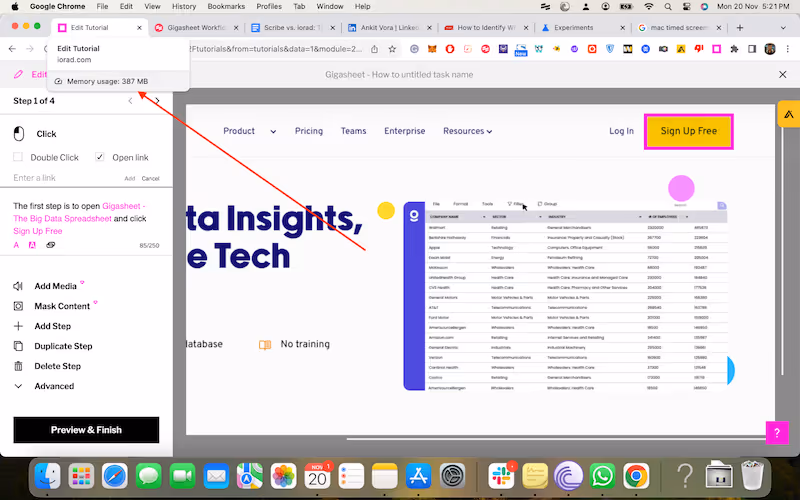Click the link chain icon below step text
The width and height of the screenshot is (800, 500).
coord(50,245)
